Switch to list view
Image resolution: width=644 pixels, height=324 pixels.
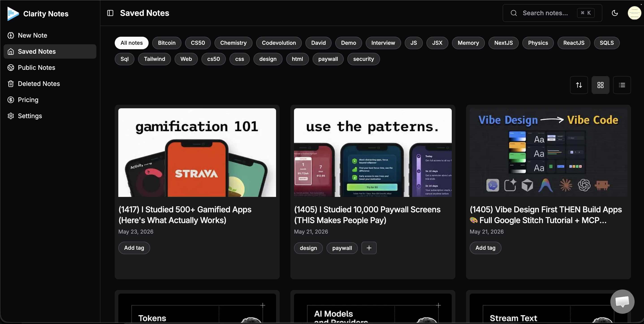click(x=622, y=85)
